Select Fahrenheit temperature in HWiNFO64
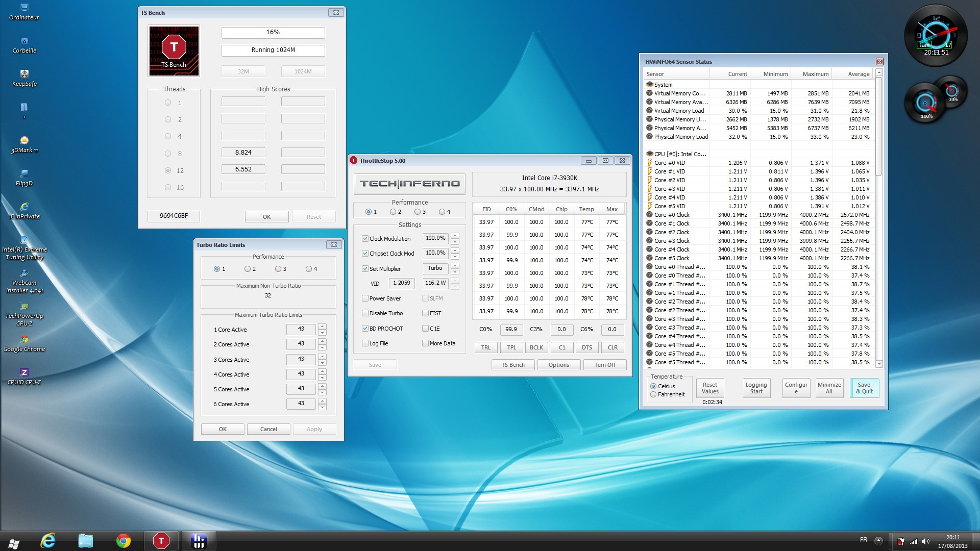980x551 pixels. 653,394
